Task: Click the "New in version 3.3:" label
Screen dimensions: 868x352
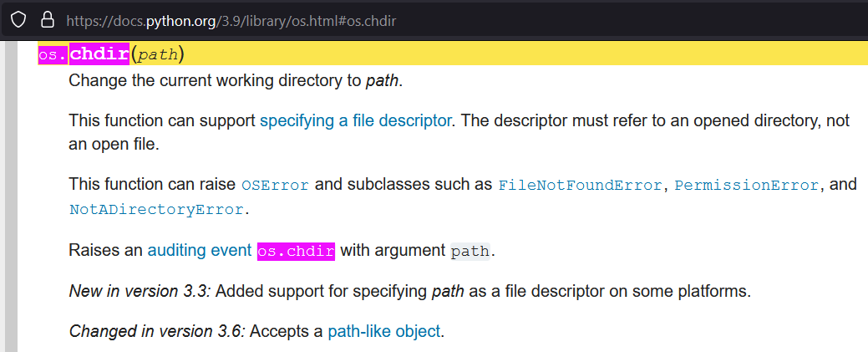Action: [141, 291]
